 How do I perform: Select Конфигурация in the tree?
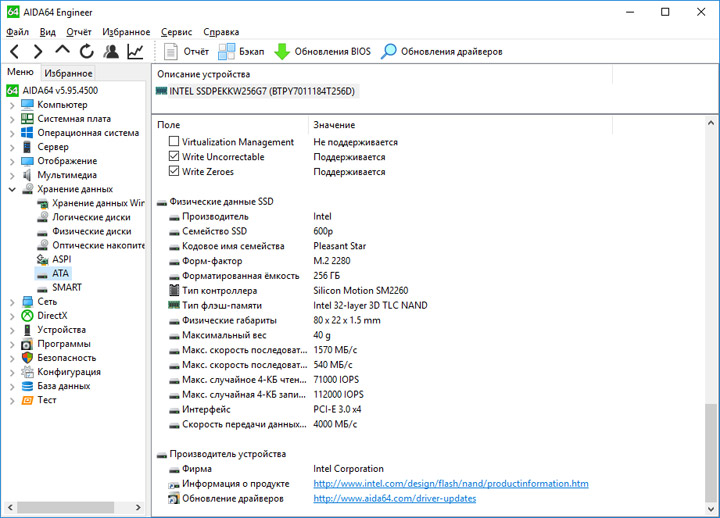pos(69,372)
